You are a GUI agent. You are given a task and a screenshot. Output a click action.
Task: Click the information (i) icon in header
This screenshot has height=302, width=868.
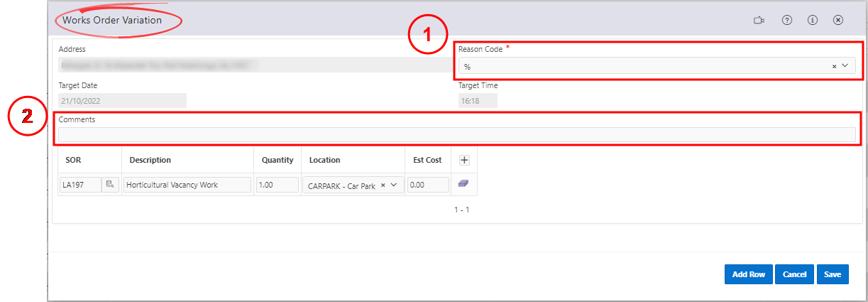(812, 21)
